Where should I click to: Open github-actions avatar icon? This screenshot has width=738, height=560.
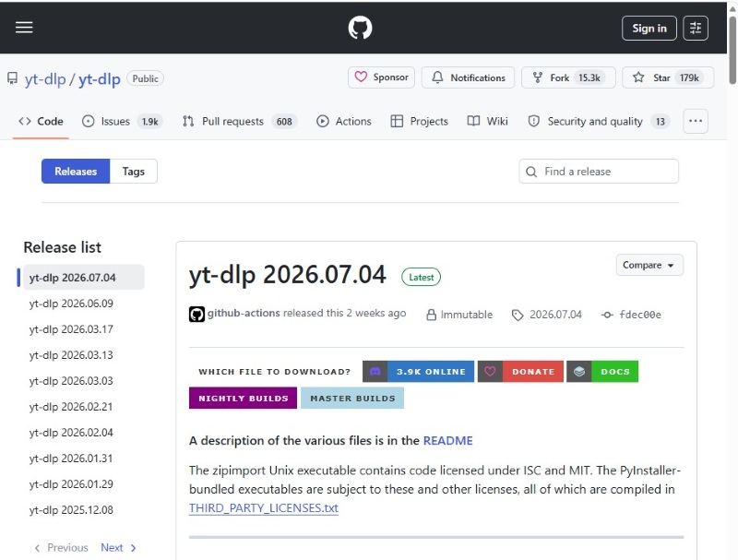pyautogui.click(x=196, y=315)
